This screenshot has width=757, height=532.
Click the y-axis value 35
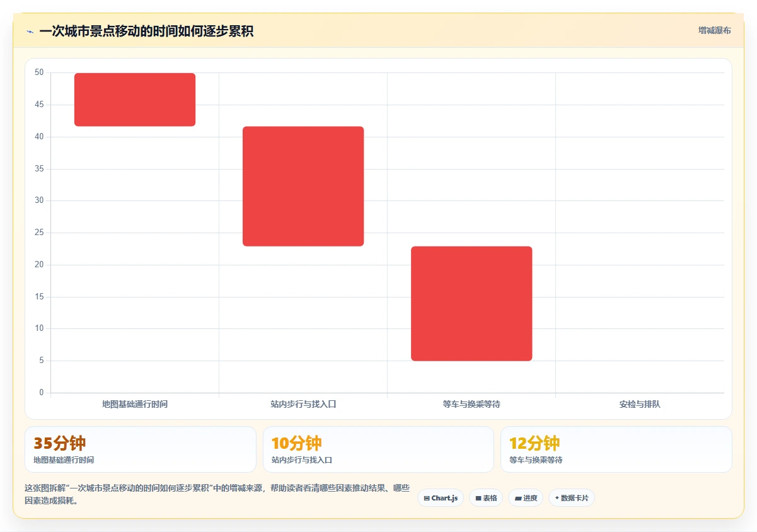click(39, 168)
